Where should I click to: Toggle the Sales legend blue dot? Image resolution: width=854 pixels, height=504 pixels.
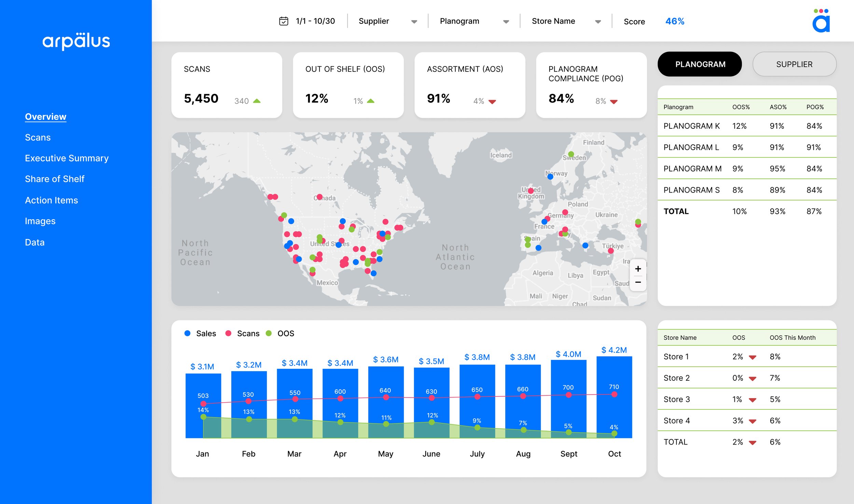187,333
